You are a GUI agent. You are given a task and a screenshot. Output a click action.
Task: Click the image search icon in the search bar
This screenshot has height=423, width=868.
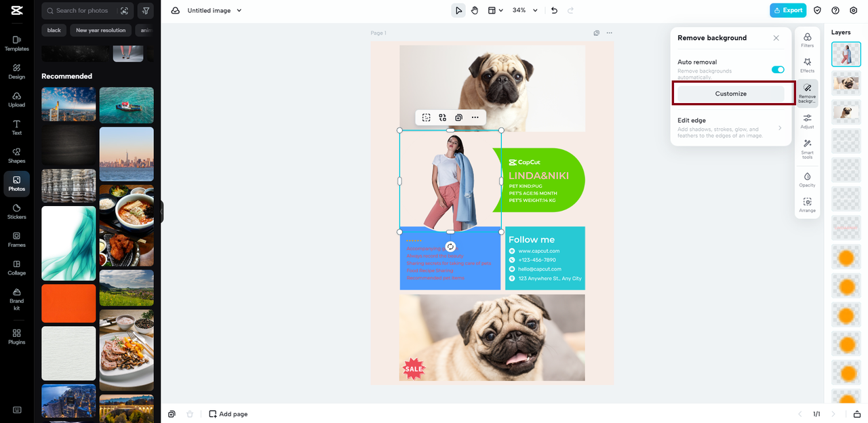(124, 10)
